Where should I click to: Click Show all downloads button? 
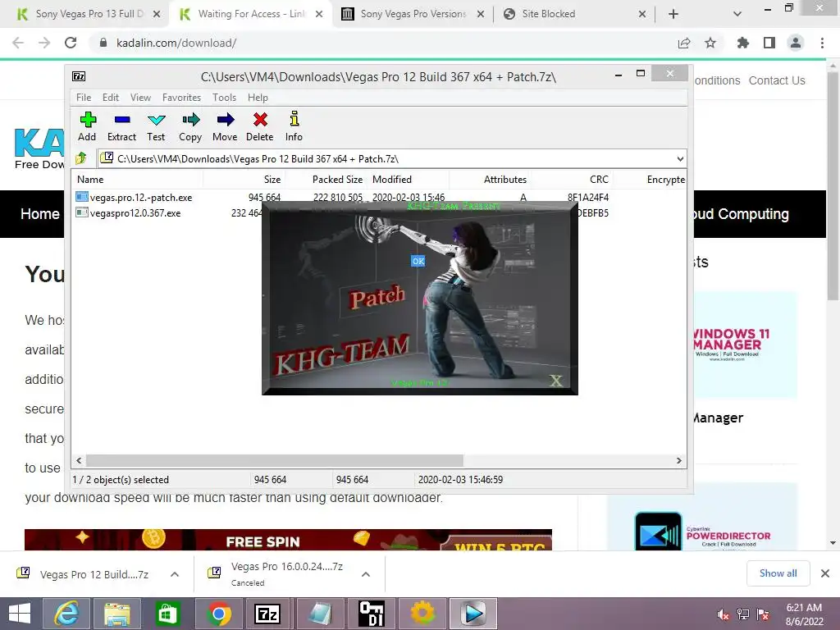click(x=778, y=573)
